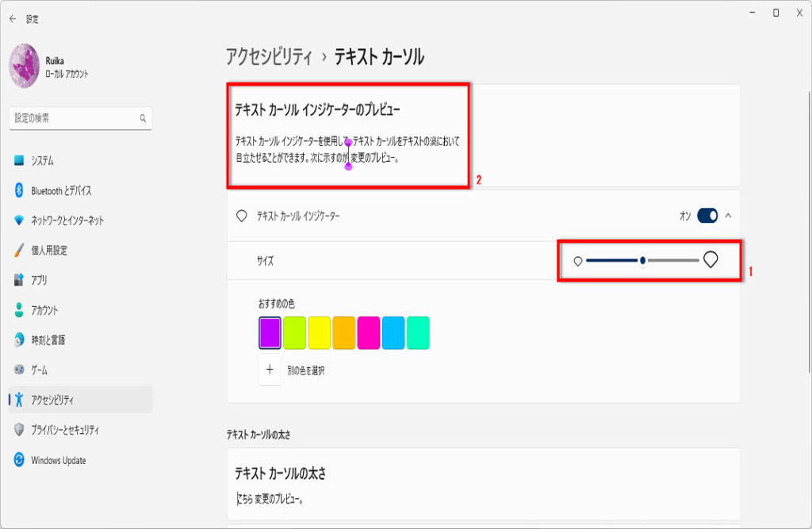Open システム settings from sidebar icon

[19, 161]
